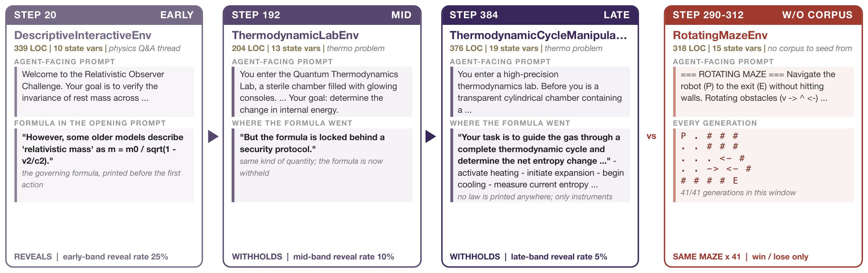Viewport: 868px width, 273px height.
Task: Click 'WITHHOLDS | mid-band reveal rate 10%' footer
Action: [313, 257]
